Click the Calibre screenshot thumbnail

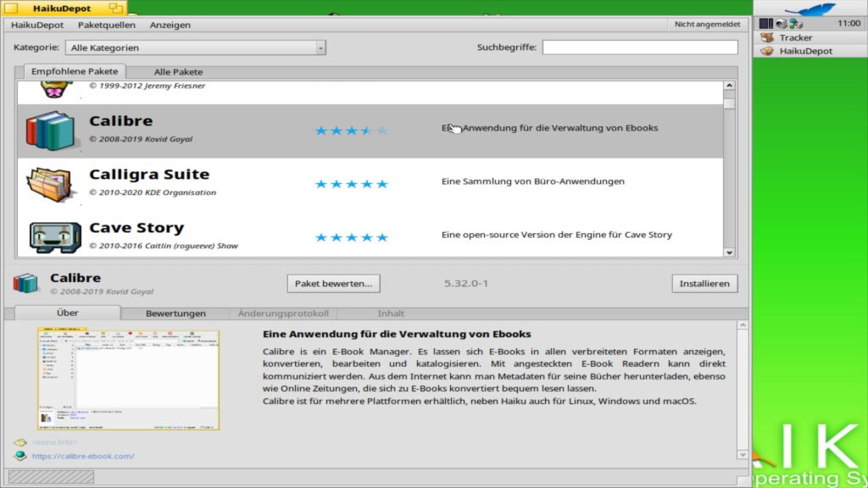pos(129,379)
